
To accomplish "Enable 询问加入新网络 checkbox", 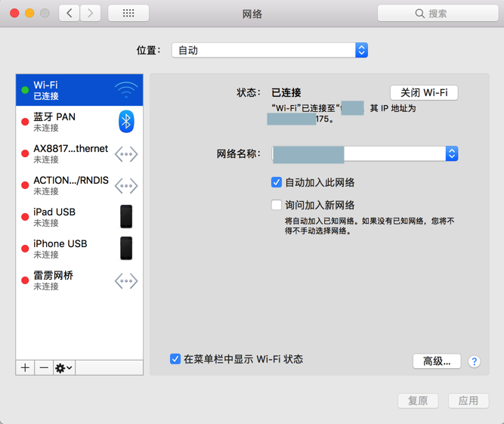I will pyautogui.click(x=277, y=205).
